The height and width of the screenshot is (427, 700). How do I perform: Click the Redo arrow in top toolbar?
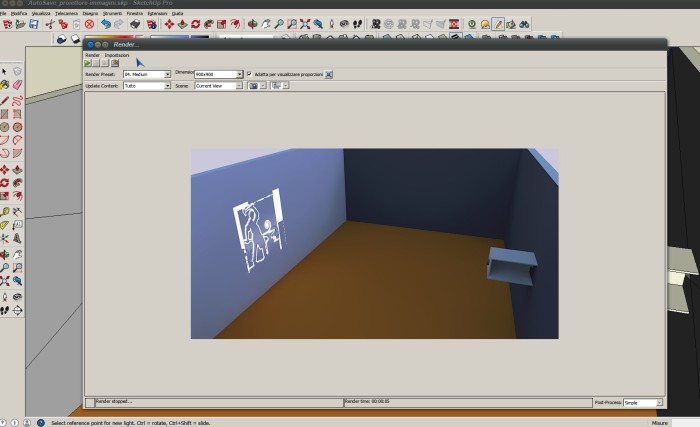pos(119,24)
